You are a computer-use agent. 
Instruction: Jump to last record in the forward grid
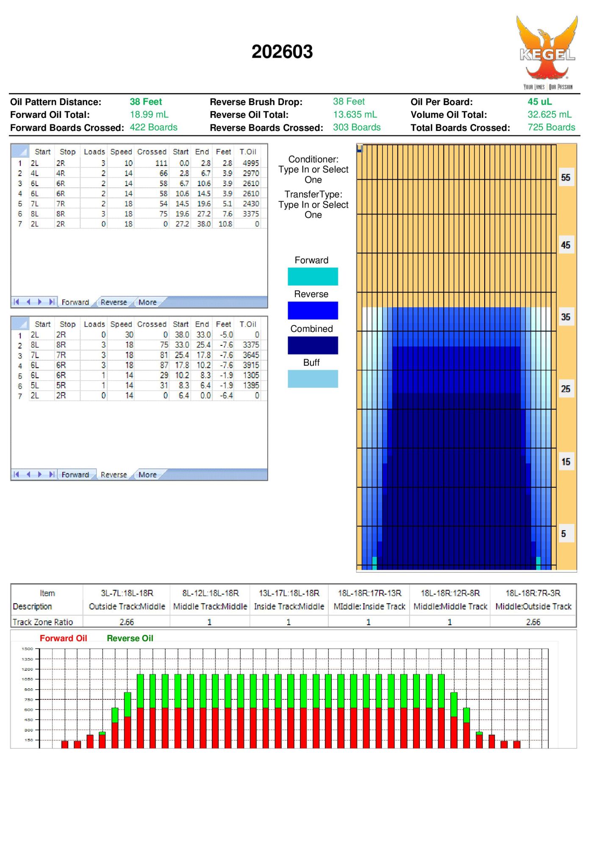click(x=52, y=302)
